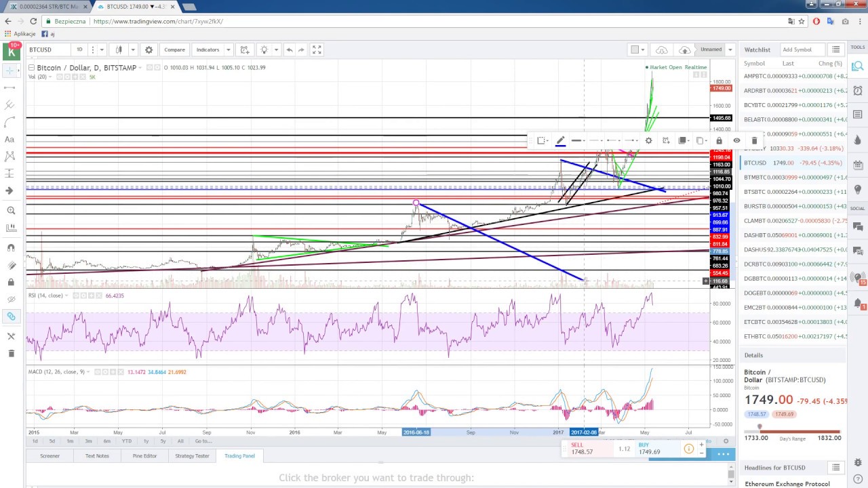Open the template dropdown in floating toolbar
Image resolution: width=868 pixels, height=488 pixels.
542,140
